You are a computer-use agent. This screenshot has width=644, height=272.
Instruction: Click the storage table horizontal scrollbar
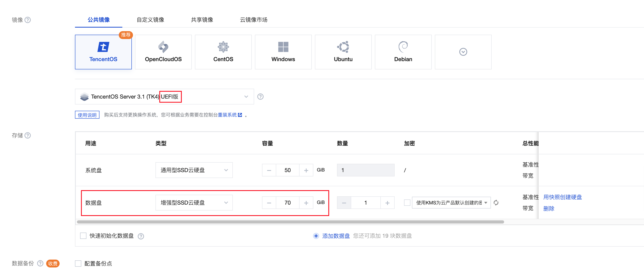(x=290, y=222)
